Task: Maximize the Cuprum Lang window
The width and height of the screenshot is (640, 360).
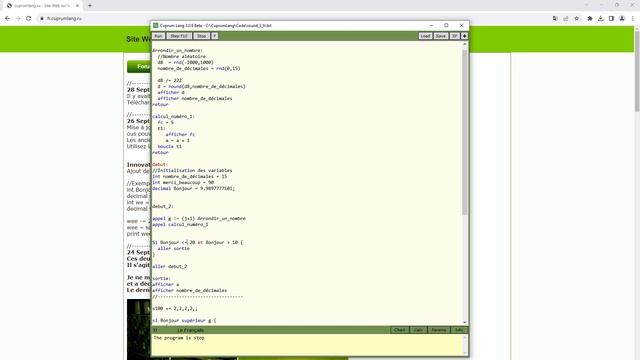Action: (x=446, y=25)
